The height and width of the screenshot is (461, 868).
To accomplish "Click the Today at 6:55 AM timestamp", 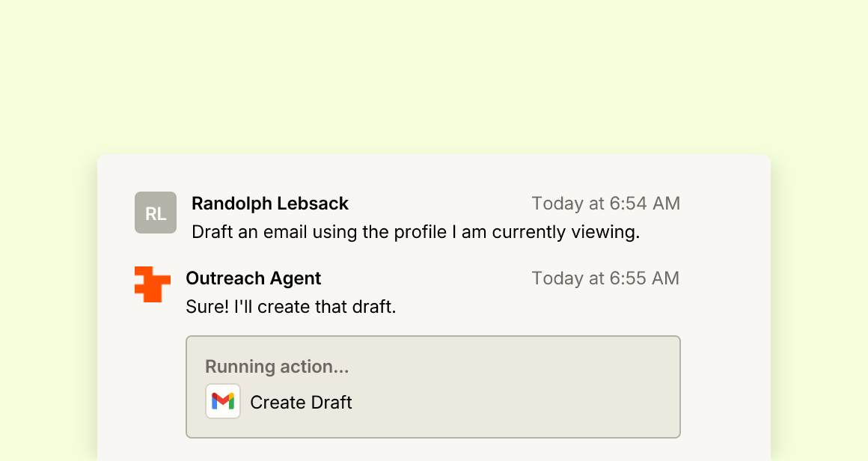I will point(605,278).
